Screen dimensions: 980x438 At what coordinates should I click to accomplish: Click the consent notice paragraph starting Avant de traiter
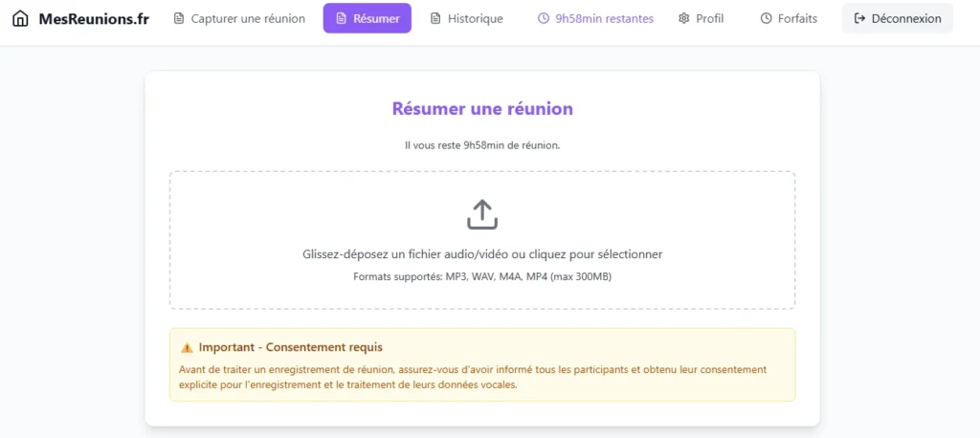tap(473, 377)
